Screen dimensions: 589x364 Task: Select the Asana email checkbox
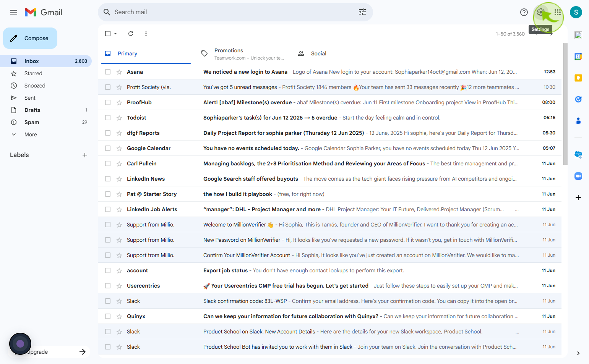108,72
